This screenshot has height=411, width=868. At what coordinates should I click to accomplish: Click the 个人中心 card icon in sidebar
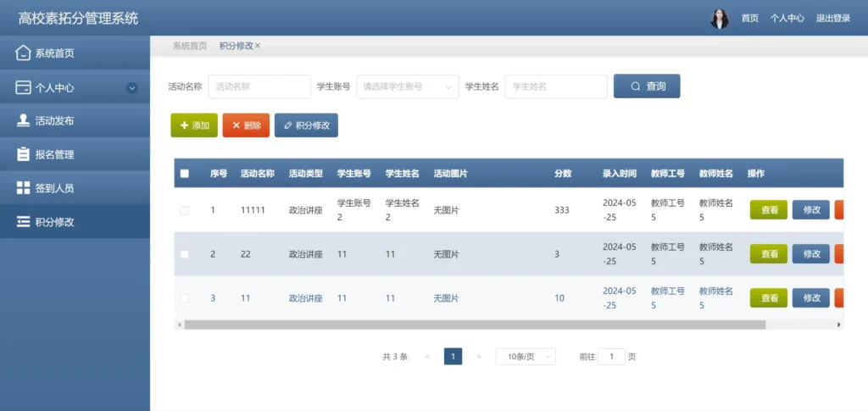tap(24, 87)
